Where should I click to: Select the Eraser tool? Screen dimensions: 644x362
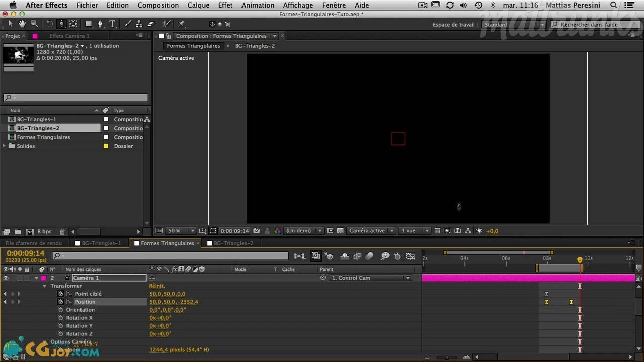[151, 24]
